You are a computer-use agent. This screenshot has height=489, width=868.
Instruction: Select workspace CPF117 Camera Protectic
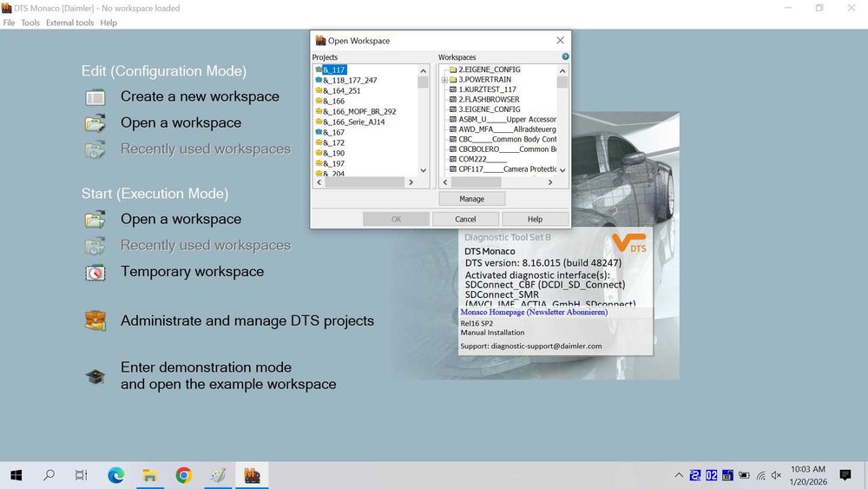point(507,169)
